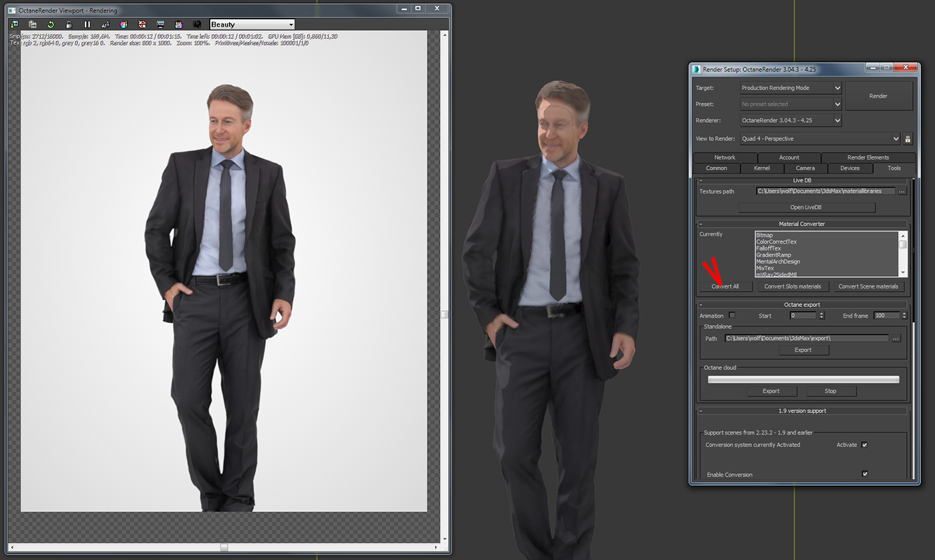Select ColorCorrectTex in the material list
Image resolution: width=935 pixels, height=560 pixels.
(x=776, y=242)
